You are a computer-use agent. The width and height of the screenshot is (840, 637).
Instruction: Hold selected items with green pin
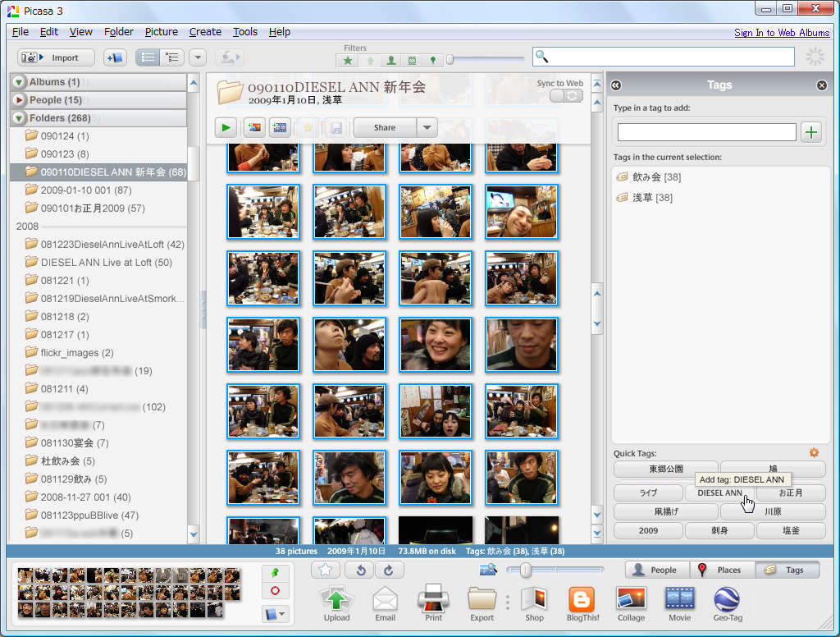tap(275, 573)
